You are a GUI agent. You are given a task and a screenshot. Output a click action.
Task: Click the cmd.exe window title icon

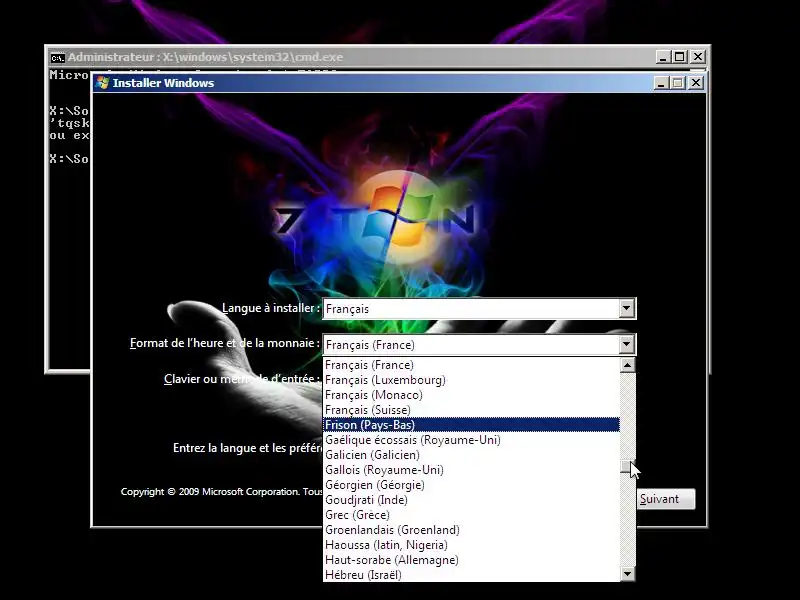click(57, 57)
